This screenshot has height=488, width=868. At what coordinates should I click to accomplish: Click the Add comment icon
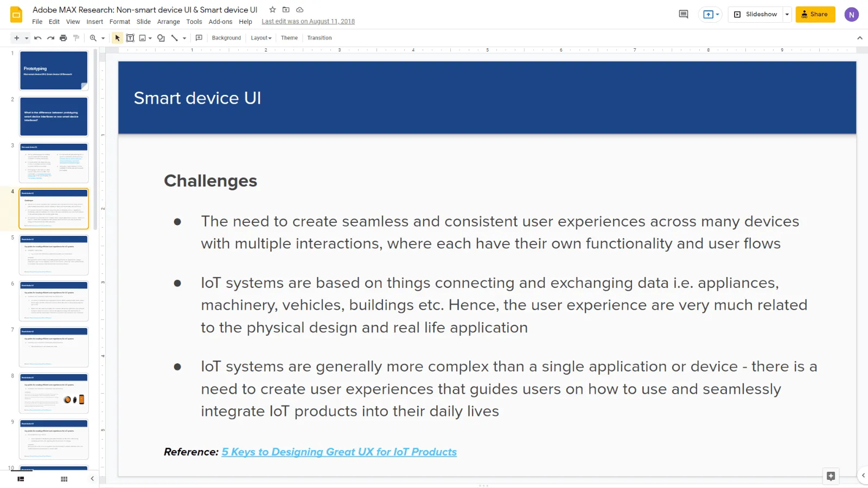[199, 38]
